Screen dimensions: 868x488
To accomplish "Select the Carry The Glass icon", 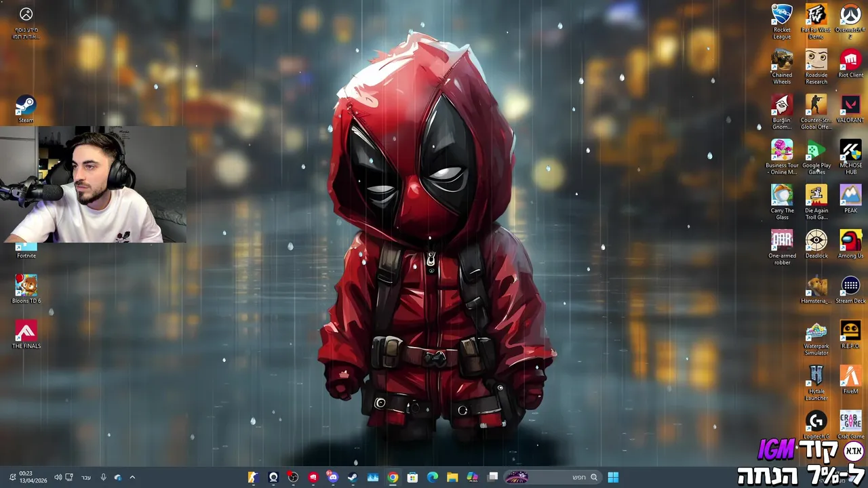I will point(782,203).
